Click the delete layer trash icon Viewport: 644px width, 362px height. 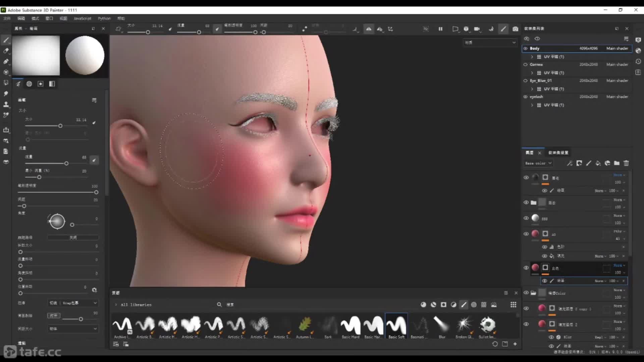coord(626,163)
